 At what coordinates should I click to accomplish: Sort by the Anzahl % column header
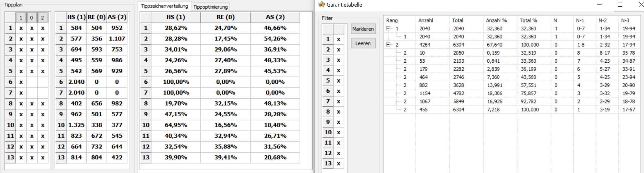click(x=496, y=20)
